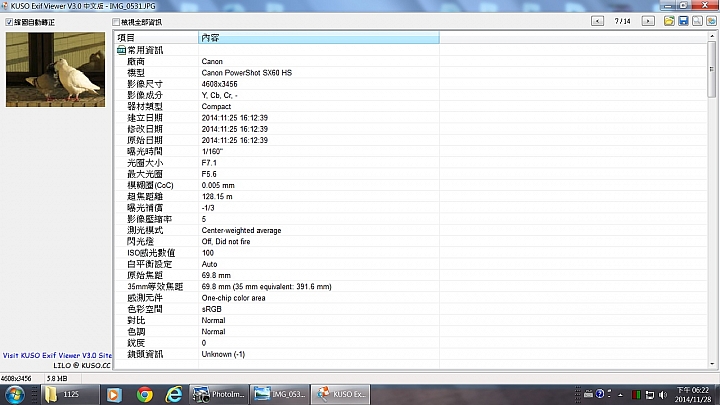Show hidden tray icons arrow
This screenshot has width=720, height=405.
pos(620,394)
